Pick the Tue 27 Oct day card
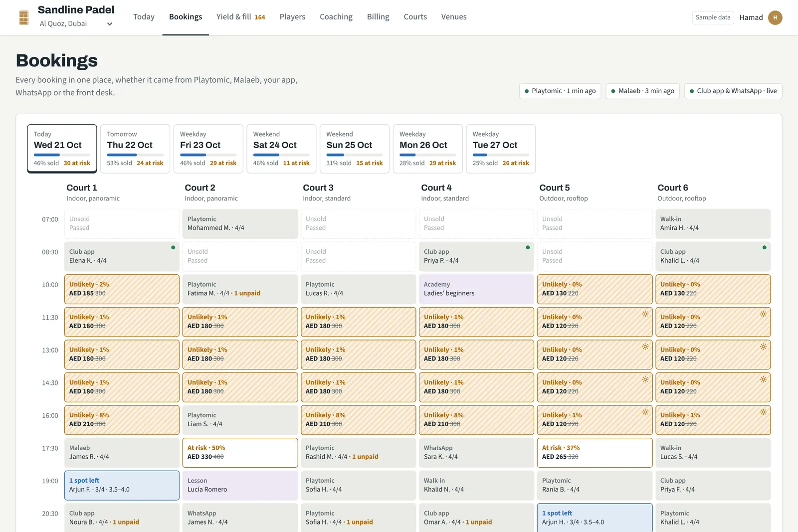The image size is (798, 532). (501, 149)
